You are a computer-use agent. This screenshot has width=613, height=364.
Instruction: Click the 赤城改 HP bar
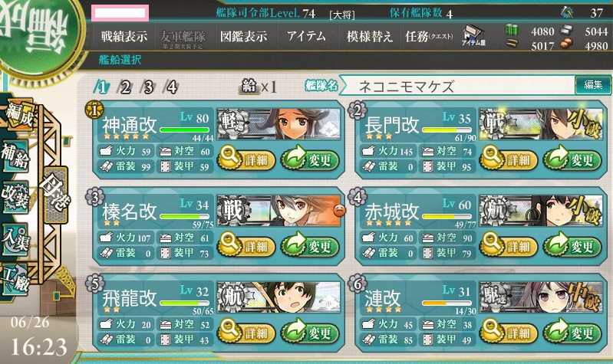(x=447, y=216)
